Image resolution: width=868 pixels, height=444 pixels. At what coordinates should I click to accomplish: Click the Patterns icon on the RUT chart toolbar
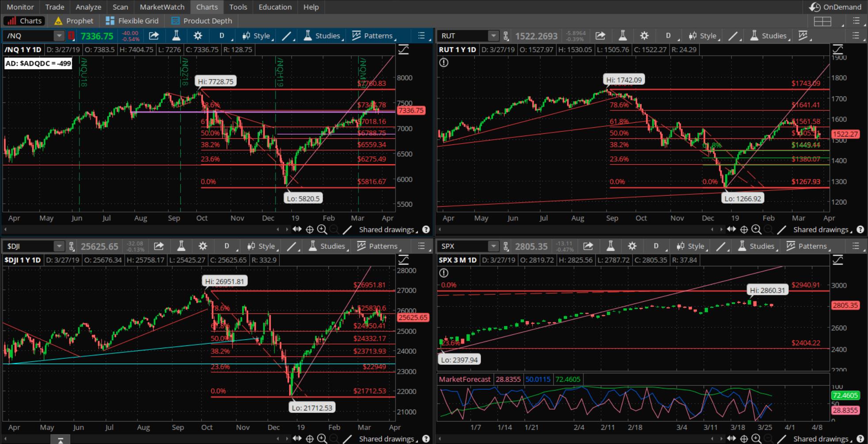pos(803,36)
